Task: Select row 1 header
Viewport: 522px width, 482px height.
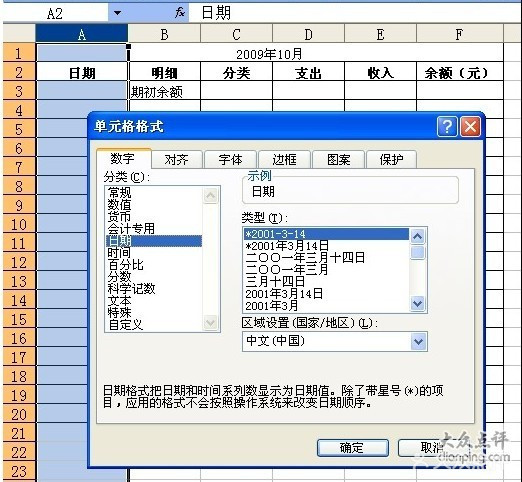Action: 19,53
